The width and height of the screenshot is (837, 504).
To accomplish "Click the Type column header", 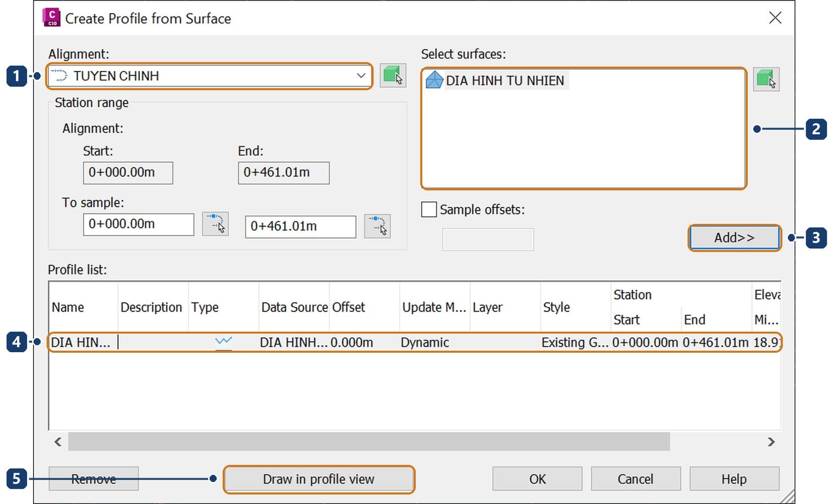I will pos(223,307).
